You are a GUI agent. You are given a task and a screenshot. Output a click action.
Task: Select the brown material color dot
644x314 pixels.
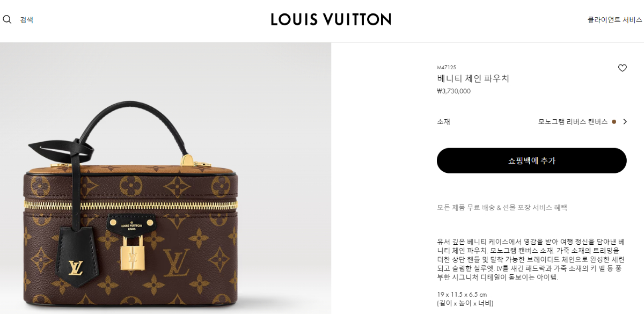click(x=613, y=122)
